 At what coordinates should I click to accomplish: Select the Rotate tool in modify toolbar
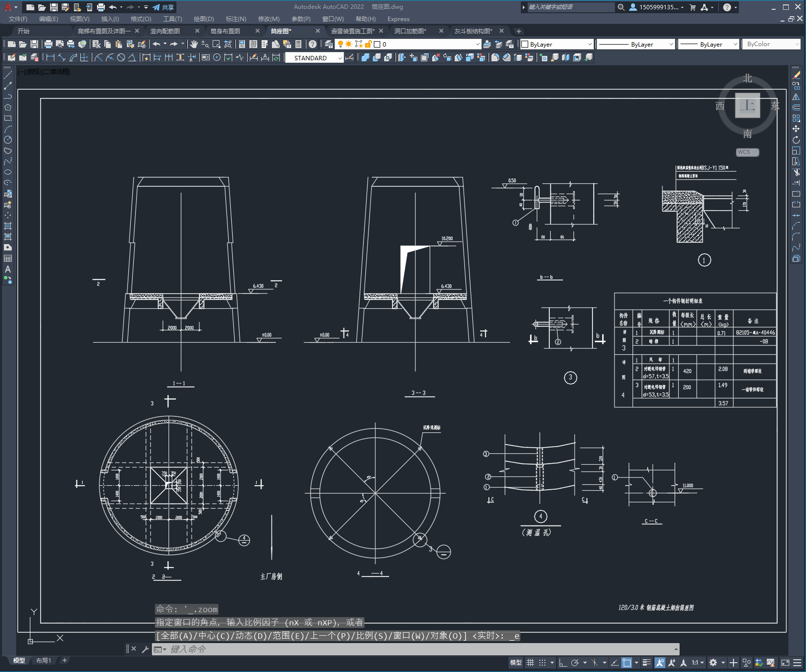coord(796,140)
